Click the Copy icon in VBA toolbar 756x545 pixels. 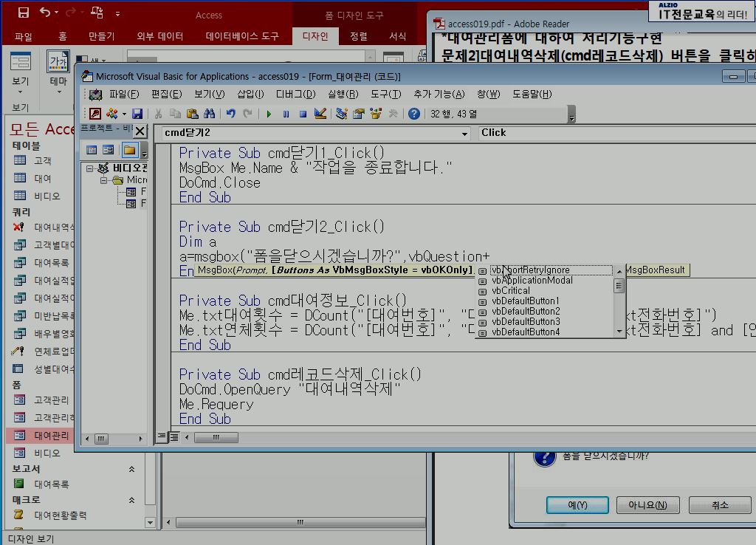[175, 114]
